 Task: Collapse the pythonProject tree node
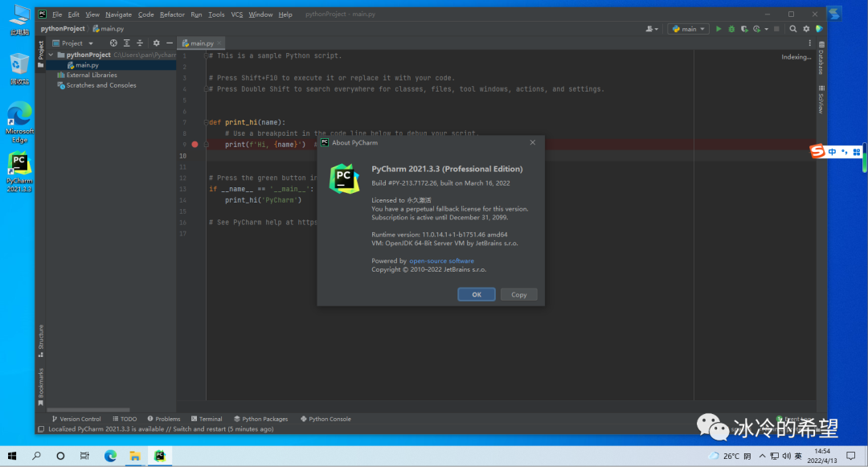coord(51,55)
